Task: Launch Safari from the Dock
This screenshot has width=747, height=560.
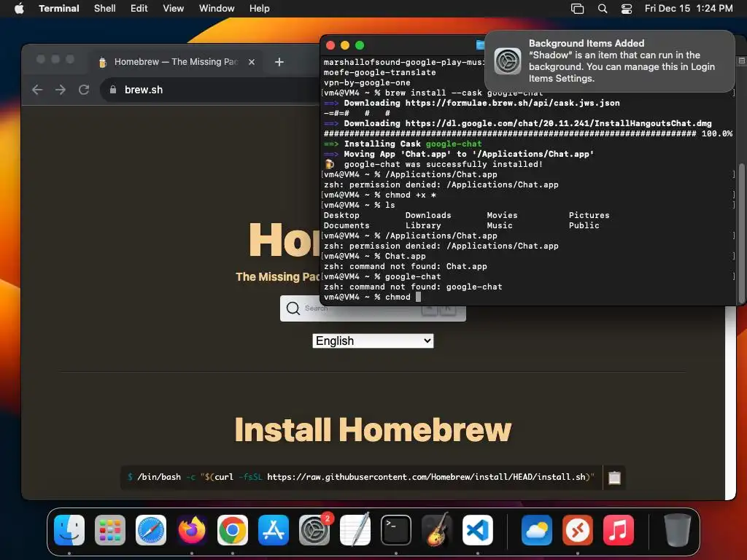Action: 151,530
